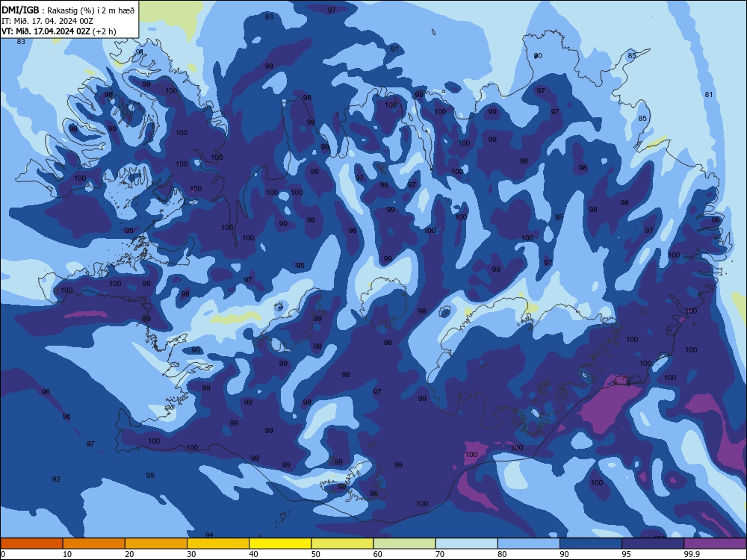Click the orange 10–20 legend swatch
Viewport: 747px width, 560px height.
pos(94,544)
